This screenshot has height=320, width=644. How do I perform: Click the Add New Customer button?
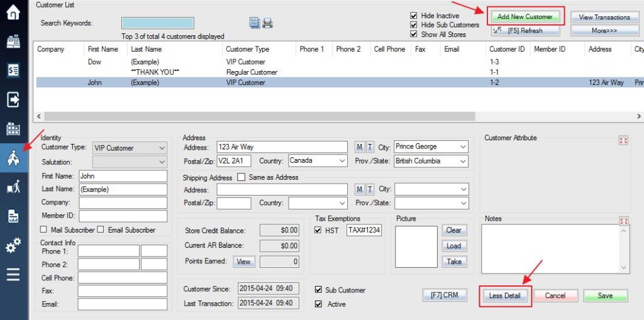525,17
